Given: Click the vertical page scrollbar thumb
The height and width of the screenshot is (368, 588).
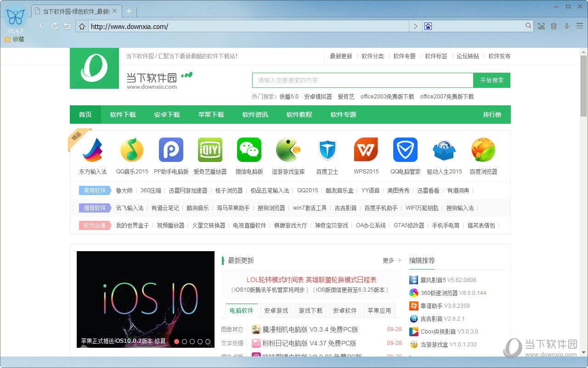Looking at the screenshot, I should tap(584, 86).
